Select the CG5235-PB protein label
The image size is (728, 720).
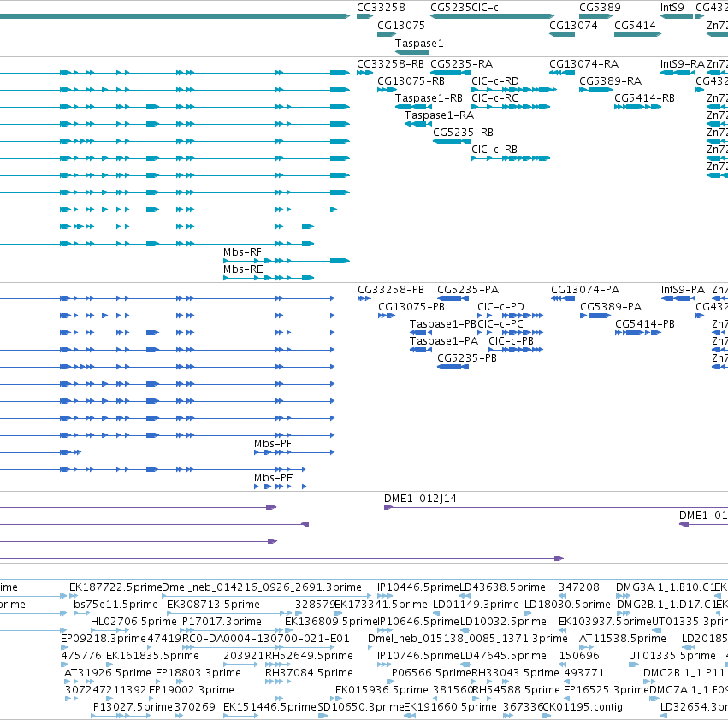point(466,358)
